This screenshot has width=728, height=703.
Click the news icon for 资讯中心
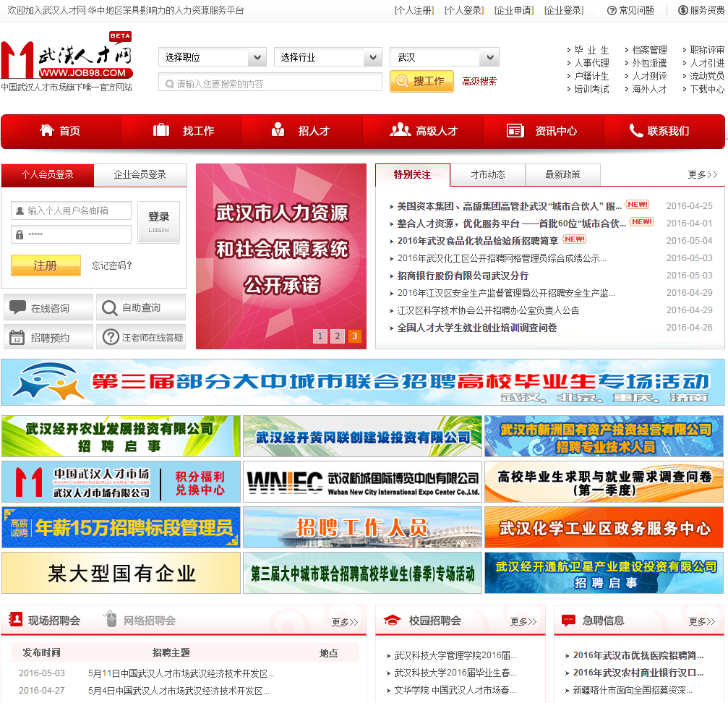pos(515,130)
